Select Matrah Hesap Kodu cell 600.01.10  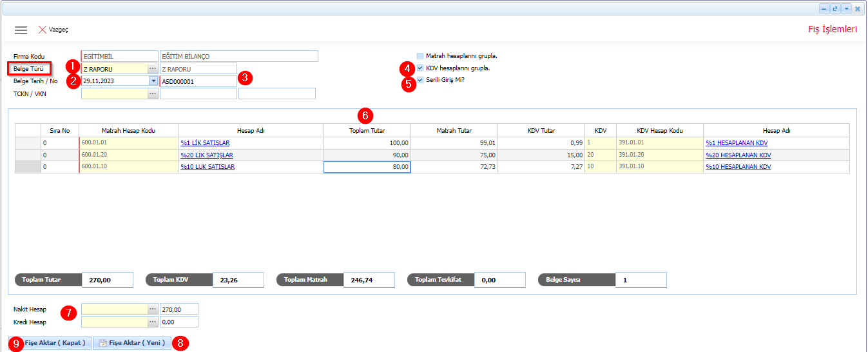pyautogui.click(x=129, y=167)
